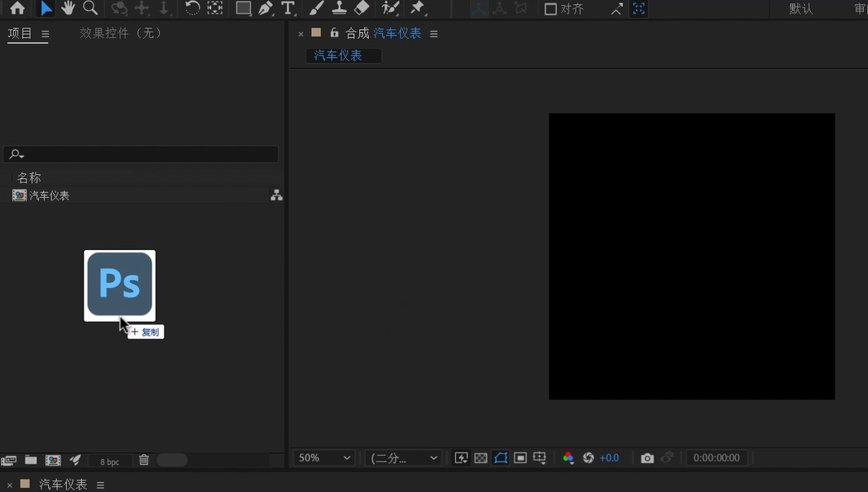
Task: Toggle the viewer lock on 合成 panel
Action: coord(333,32)
